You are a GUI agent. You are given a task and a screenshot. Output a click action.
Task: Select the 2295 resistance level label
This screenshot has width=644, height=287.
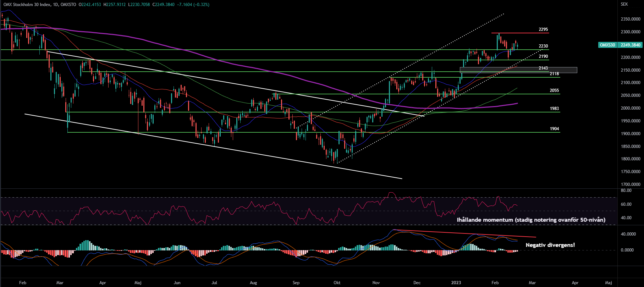543,29
